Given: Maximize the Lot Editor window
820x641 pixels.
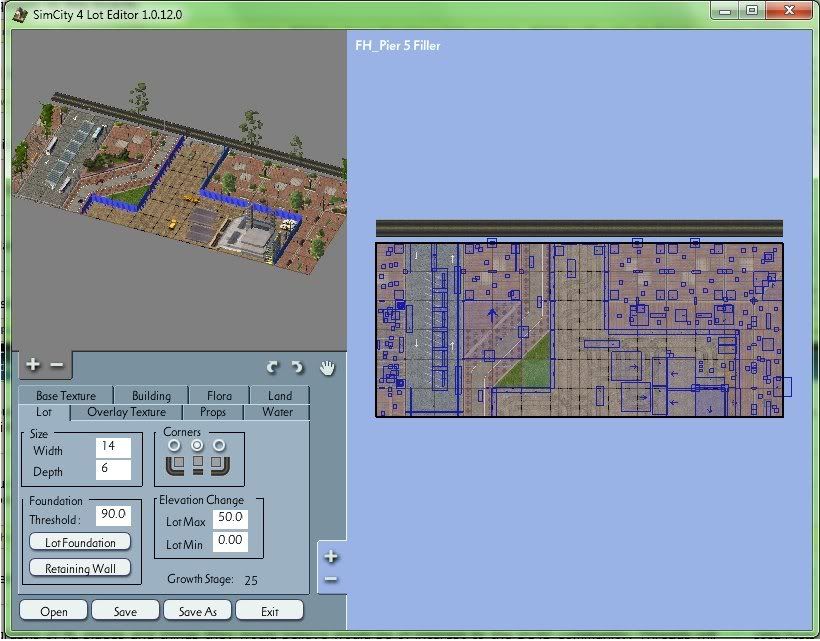Looking at the screenshot, I should pyautogui.click(x=752, y=11).
